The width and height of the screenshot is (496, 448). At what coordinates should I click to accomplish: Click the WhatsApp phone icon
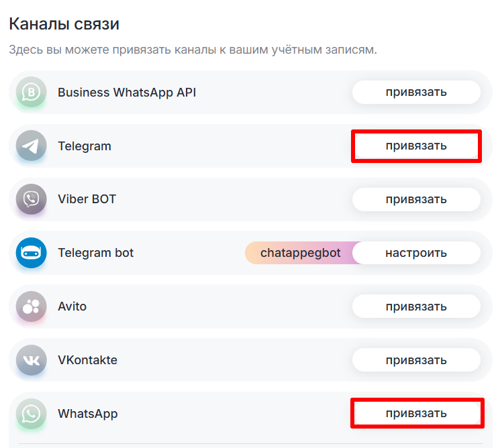(32, 414)
